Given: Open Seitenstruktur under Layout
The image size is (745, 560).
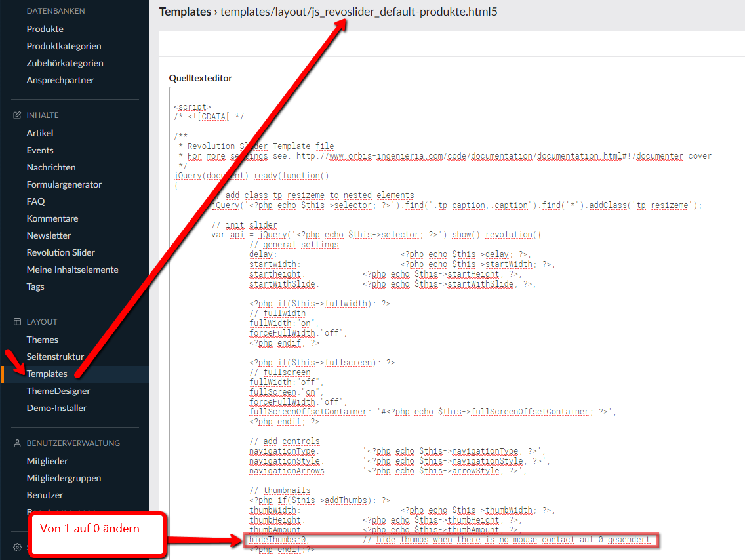Looking at the screenshot, I should click(x=55, y=357).
